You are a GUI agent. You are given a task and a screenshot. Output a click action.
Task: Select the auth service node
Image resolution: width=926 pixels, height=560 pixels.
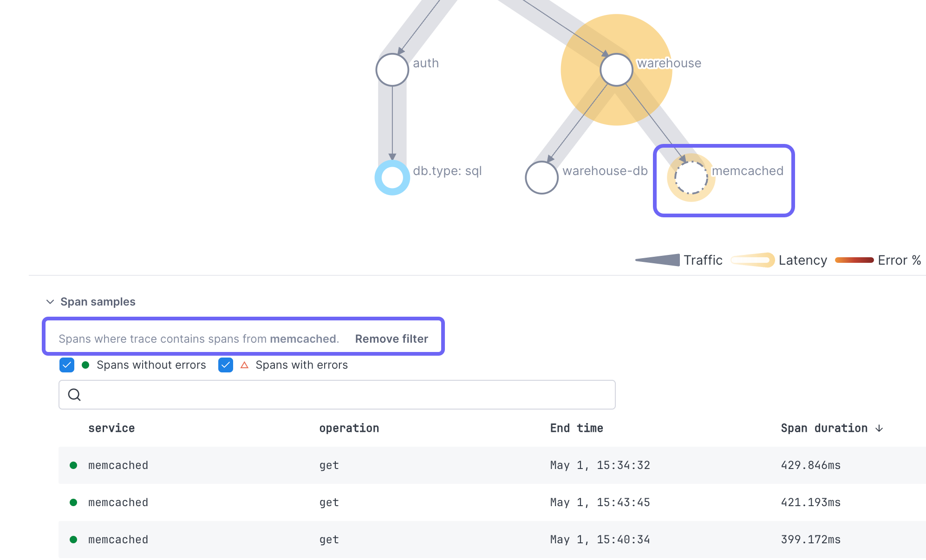[x=392, y=70]
